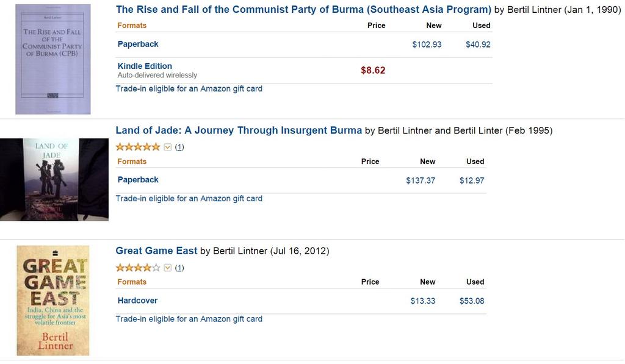The image size is (625, 364).
Task: Open the $137.37 new price for Land of Jade
Action: 421,180
